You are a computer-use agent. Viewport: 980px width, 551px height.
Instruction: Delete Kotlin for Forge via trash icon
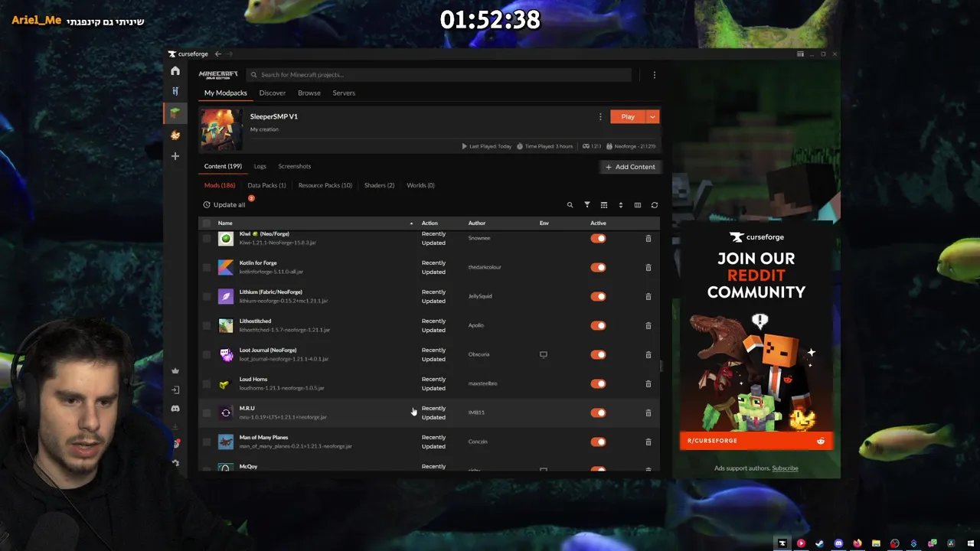[648, 268]
